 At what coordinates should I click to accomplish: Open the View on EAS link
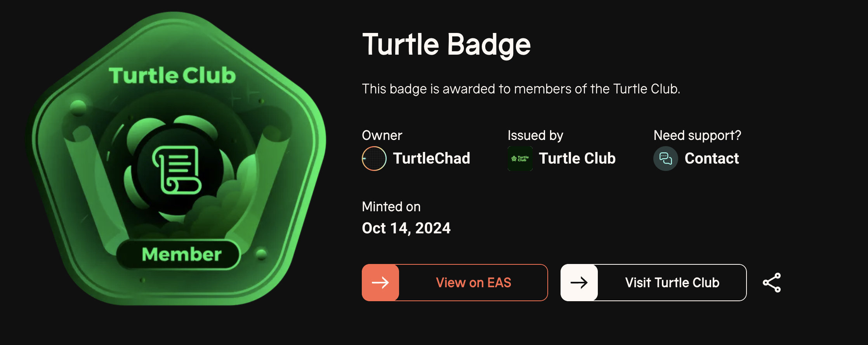473,283
